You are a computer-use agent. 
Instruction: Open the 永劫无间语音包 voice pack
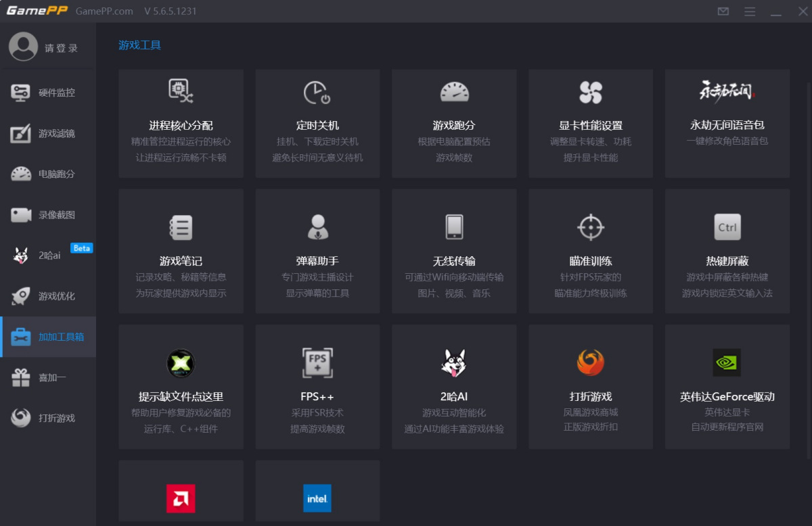[x=727, y=123]
